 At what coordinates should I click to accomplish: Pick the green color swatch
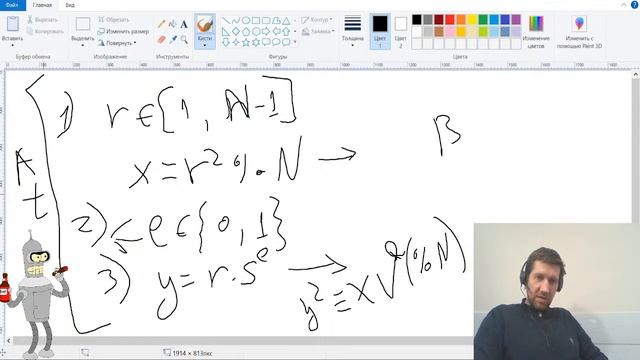point(483,20)
